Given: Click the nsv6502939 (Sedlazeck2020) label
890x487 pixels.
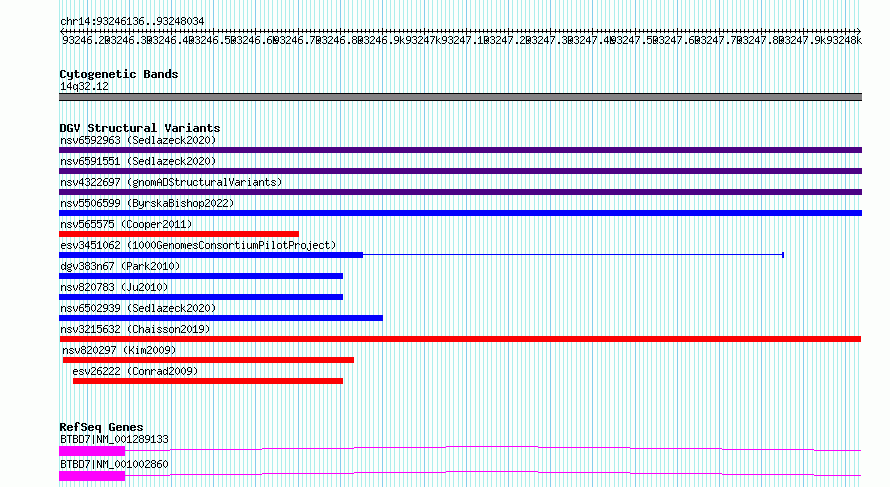Looking at the screenshot, I should point(138,308).
